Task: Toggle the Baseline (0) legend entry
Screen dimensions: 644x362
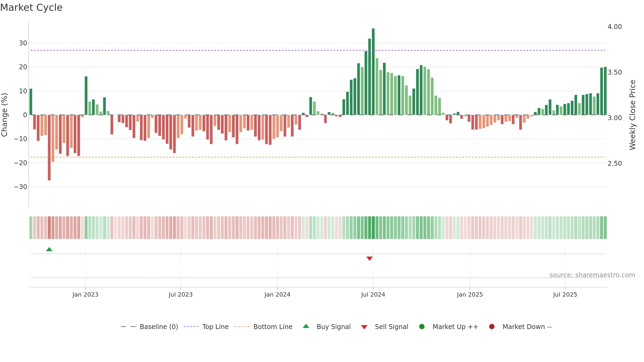Action: pyautogui.click(x=149, y=327)
